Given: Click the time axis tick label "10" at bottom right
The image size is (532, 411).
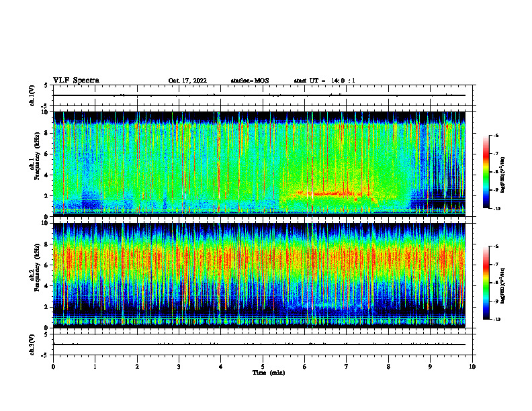Looking at the screenshot, I should point(472,367).
